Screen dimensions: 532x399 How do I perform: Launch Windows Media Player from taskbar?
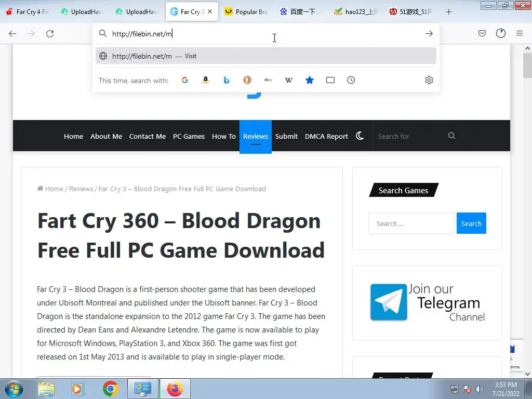click(78, 389)
